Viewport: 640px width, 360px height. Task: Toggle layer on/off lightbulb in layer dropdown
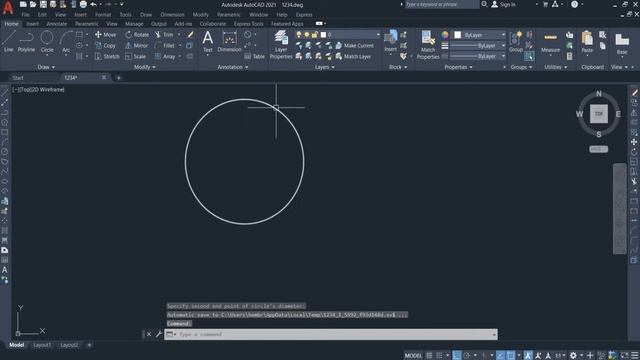[299, 35]
